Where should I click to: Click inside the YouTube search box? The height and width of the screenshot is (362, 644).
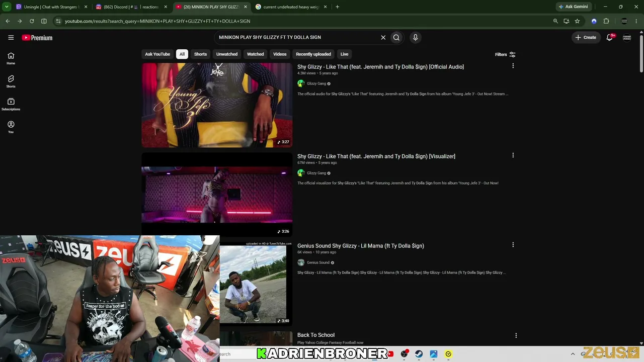click(297, 37)
